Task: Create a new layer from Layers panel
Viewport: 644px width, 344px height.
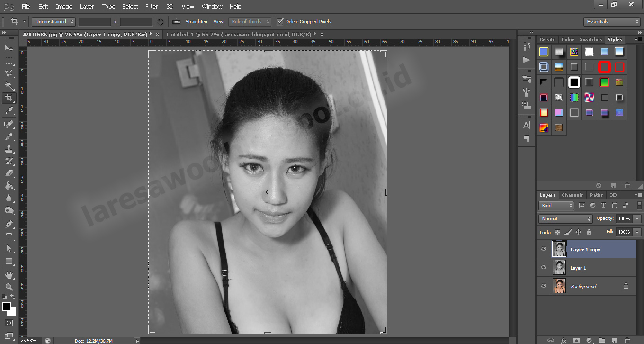Action: [x=614, y=340]
